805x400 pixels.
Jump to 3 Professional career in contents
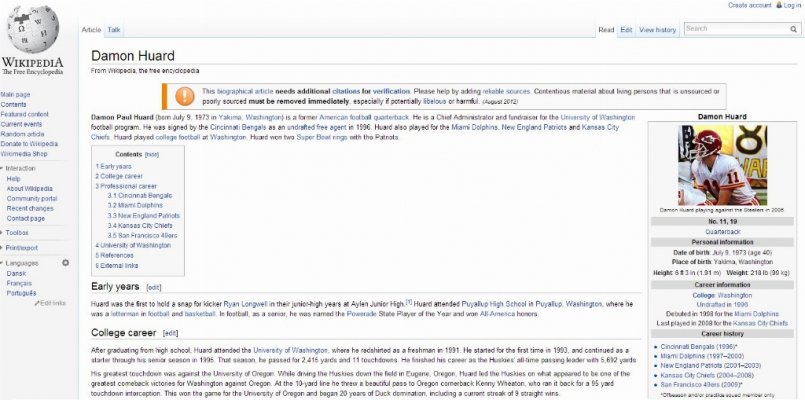[x=126, y=186]
